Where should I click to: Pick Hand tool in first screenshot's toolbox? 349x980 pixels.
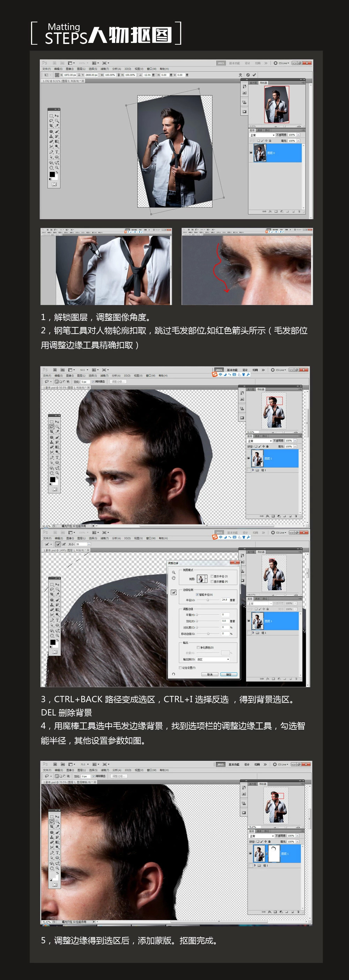51,168
